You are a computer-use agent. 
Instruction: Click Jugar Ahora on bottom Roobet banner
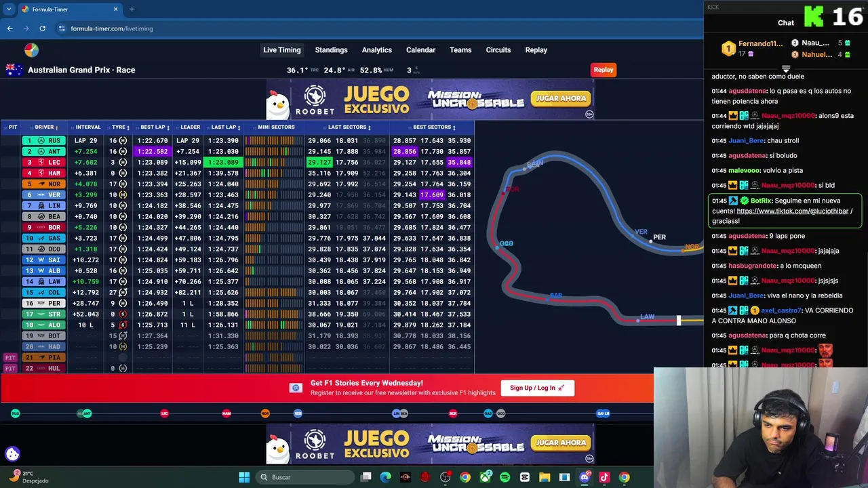(x=560, y=443)
